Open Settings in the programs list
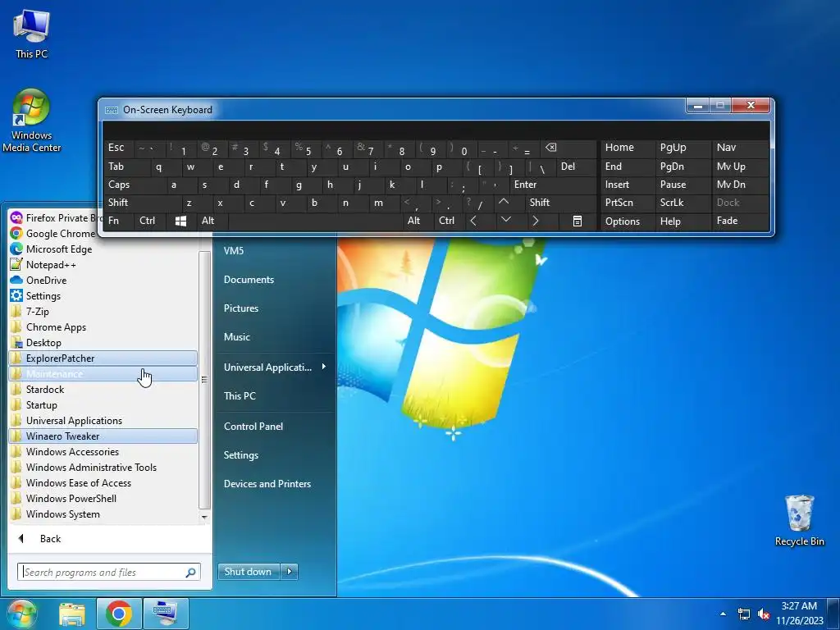The width and height of the screenshot is (840, 630). (103, 295)
